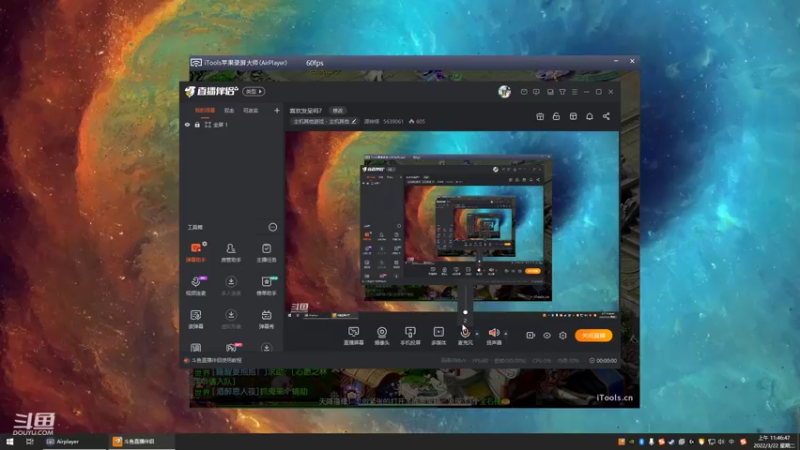Click the orange 关闭直播 stop-stream button
Screen dimensions: 800x450
(x=593, y=335)
